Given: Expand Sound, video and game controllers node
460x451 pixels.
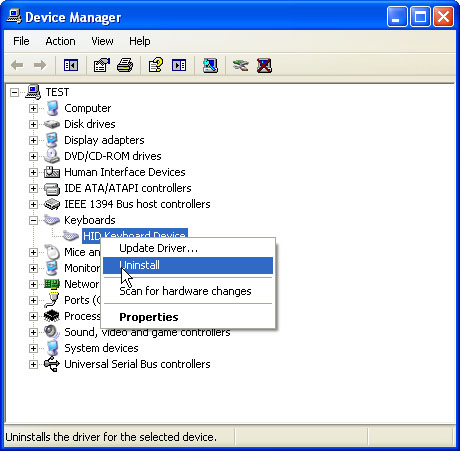Looking at the screenshot, I should [33, 332].
